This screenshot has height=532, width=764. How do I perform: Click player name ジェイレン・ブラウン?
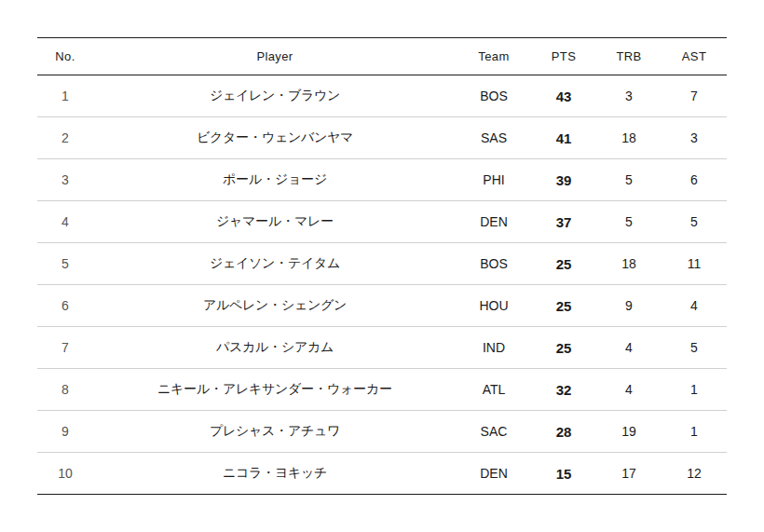(275, 96)
